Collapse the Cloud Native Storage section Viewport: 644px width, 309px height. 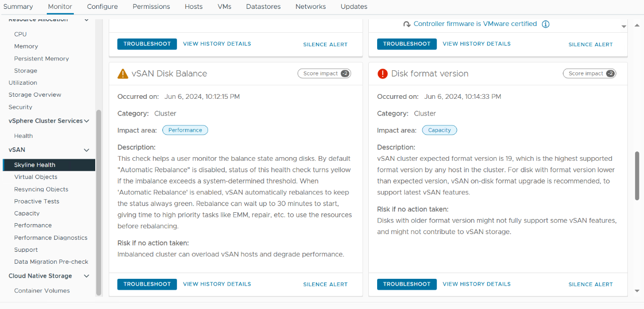86,276
